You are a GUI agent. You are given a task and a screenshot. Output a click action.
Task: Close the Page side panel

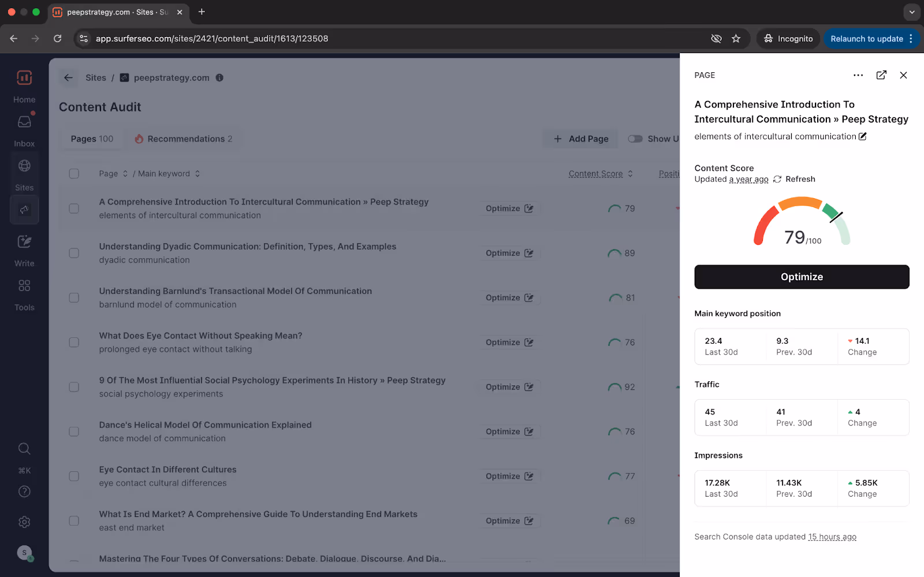point(903,75)
